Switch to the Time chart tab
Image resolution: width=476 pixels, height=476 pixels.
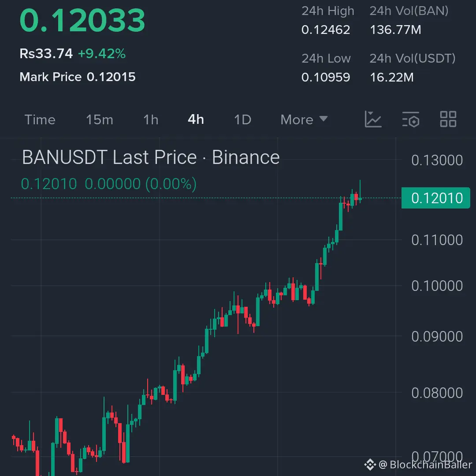[x=40, y=119]
